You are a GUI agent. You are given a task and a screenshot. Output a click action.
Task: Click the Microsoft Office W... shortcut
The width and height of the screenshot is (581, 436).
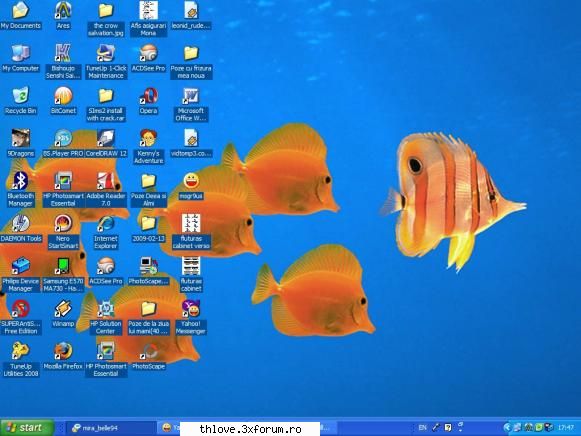[191, 104]
